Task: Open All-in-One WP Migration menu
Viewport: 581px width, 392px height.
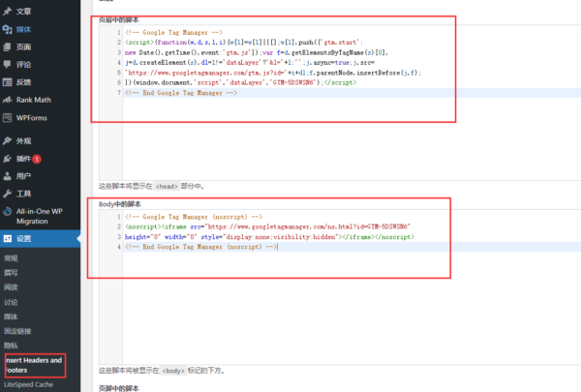Action: (x=40, y=217)
